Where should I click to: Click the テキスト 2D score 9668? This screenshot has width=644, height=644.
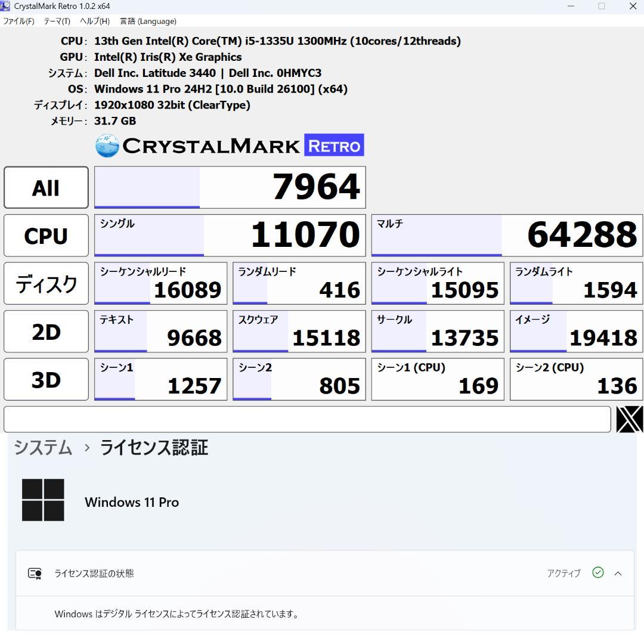pos(160,332)
